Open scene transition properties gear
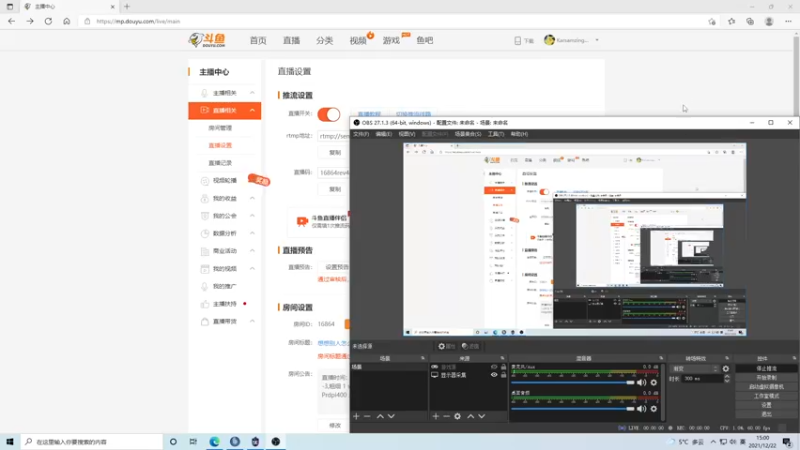 click(726, 368)
